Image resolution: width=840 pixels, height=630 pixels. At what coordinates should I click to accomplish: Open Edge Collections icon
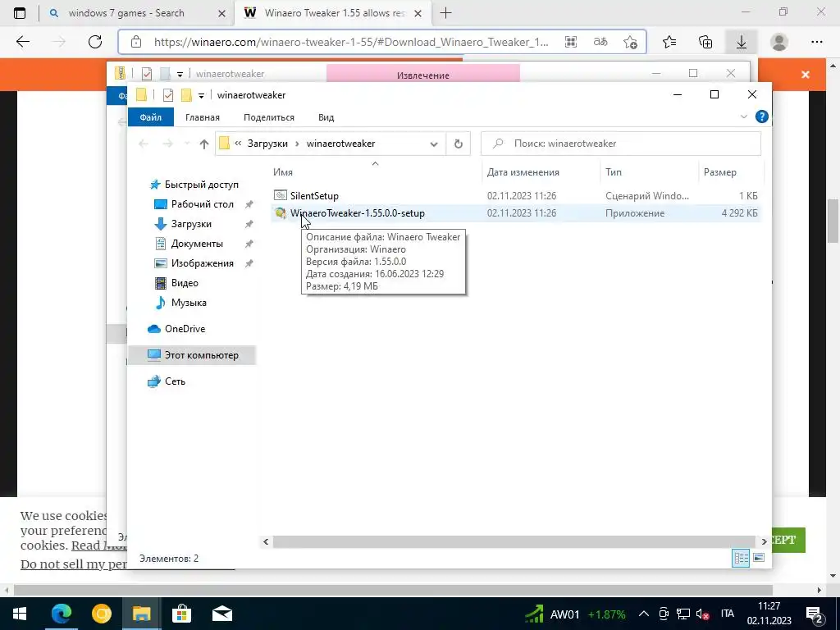705,42
